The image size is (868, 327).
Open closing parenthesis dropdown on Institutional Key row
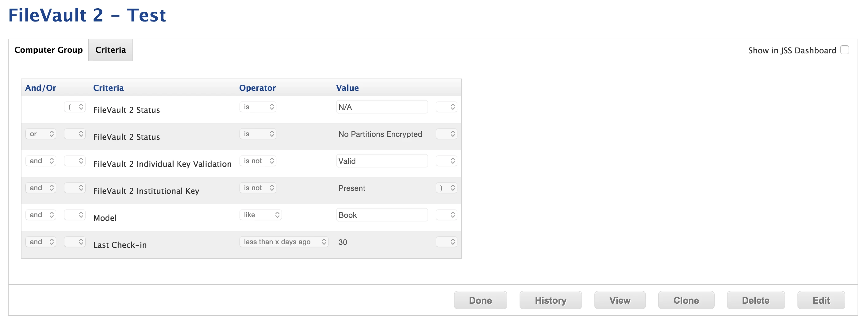click(x=447, y=188)
